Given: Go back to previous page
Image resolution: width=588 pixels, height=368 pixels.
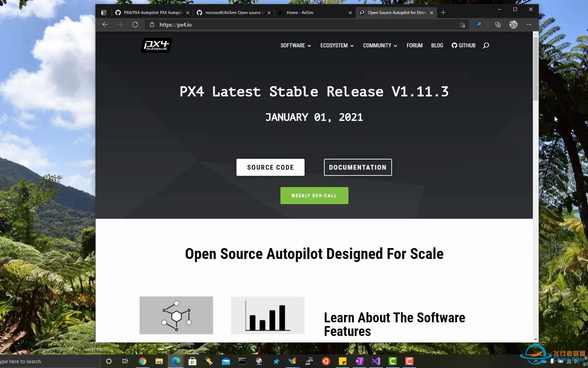Looking at the screenshot, I should pos(105,25).
